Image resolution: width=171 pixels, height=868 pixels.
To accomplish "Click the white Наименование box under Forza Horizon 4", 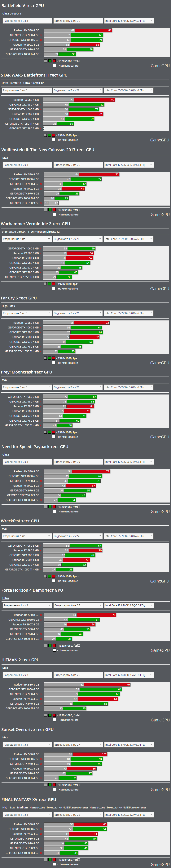I will (54, 650).
